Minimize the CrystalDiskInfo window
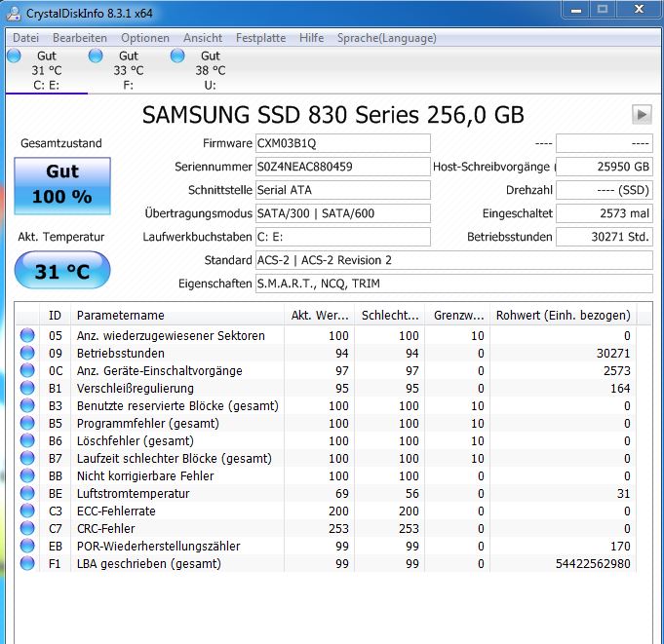Viewport: 664px width, 644px height. point(576,10)
